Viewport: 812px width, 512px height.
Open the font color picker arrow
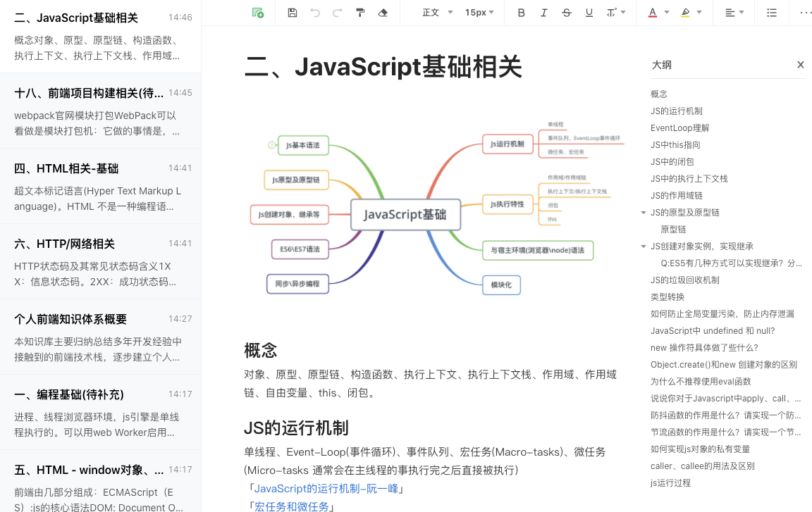point(667,13)
